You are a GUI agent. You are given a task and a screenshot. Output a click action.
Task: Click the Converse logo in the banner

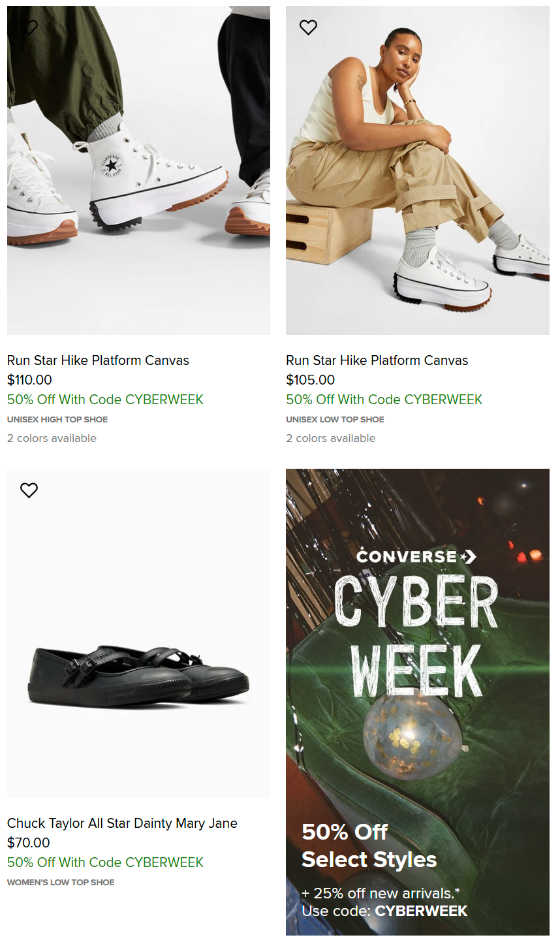pyautogui.click(x=416, y=557)
